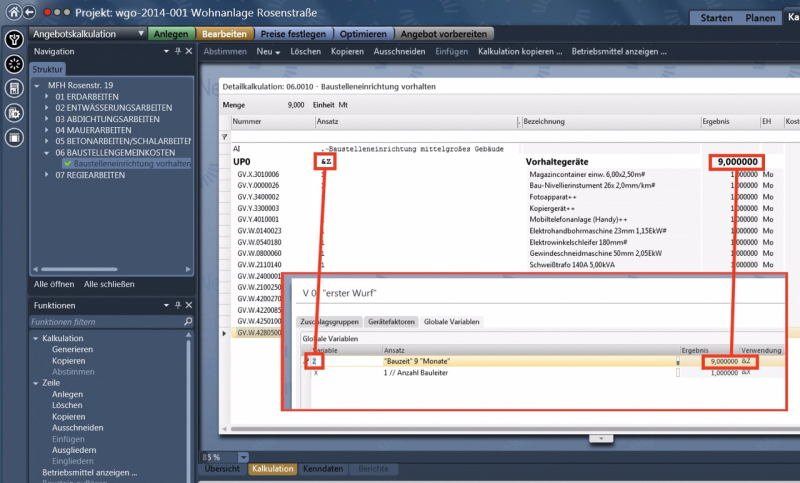The width and height of the screenshot is (800, 483).
Task: Expand the 07 REGIEARBEITEN node
Action: pos(47,175)
